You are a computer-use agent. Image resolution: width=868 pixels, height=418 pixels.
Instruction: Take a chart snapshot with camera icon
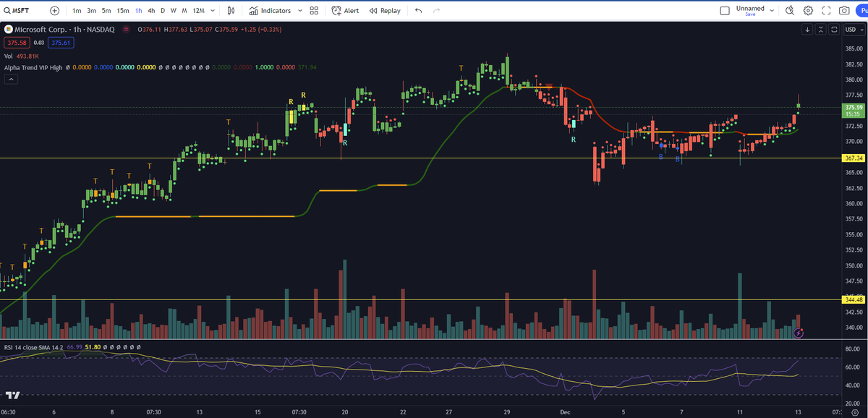(x=844, y=11)
